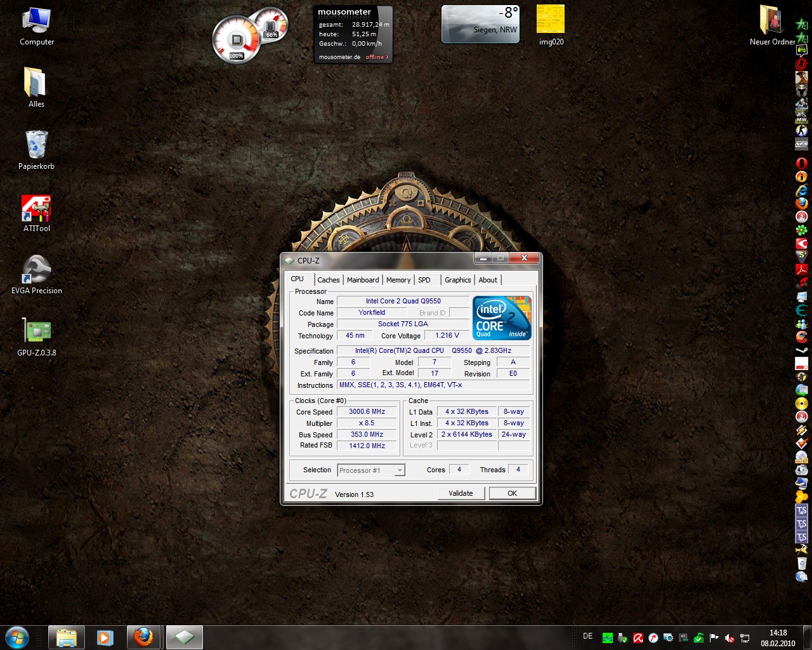Click the Rated FSB value 1412.0 MHz
812x650 pixels.
pos(367,446)
